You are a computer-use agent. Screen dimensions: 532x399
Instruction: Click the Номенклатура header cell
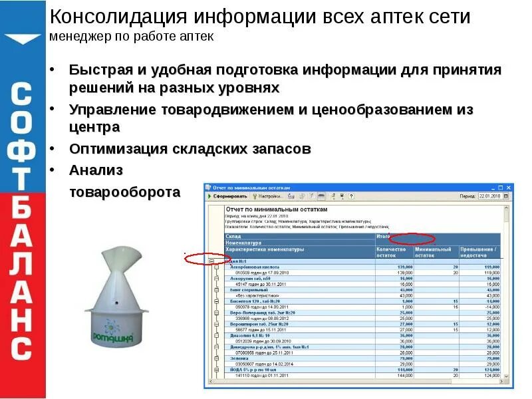300,243
